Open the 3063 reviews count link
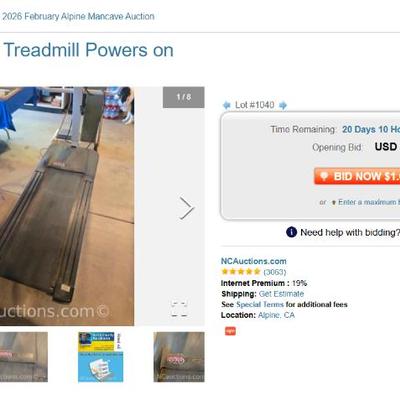The height and width of the screenshot is (400, 400). coord(275,272)
